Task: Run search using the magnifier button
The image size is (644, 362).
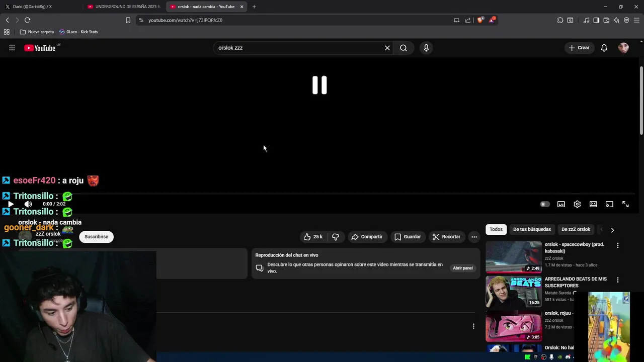Action: [404, 48]
